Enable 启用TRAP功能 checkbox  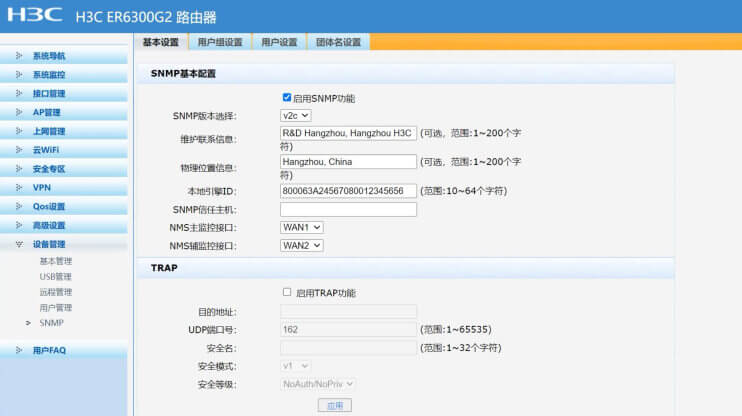point(287,292)
